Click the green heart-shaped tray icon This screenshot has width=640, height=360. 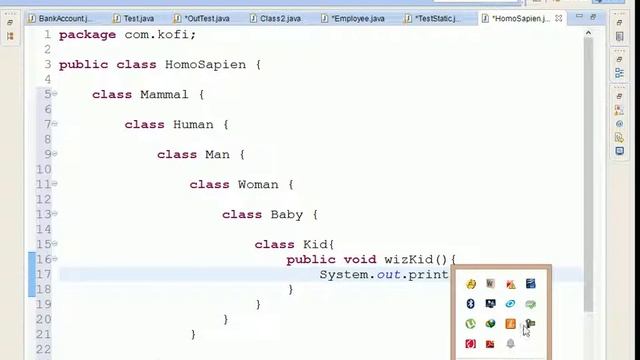click(x=530, y=304)
